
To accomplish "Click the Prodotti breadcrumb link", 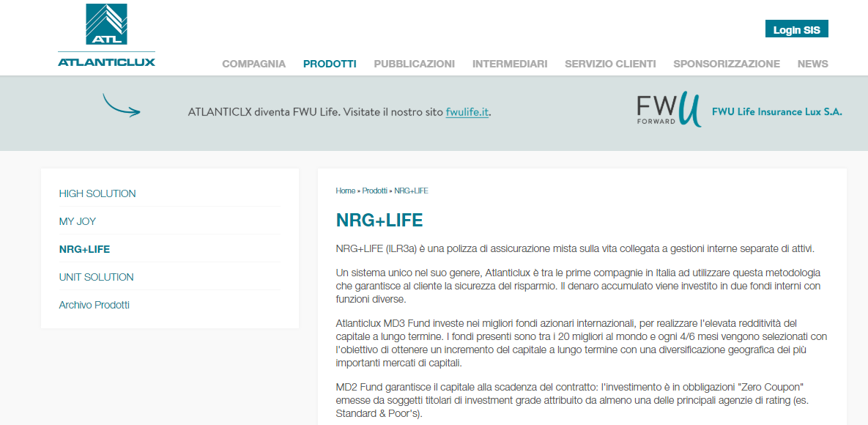I will click(x=374, y=191).
